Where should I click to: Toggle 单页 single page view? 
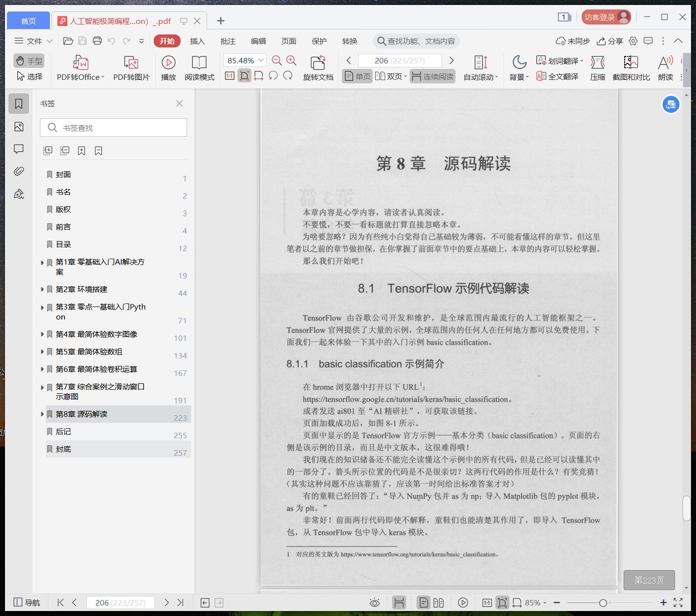click(x=357, y=76)
